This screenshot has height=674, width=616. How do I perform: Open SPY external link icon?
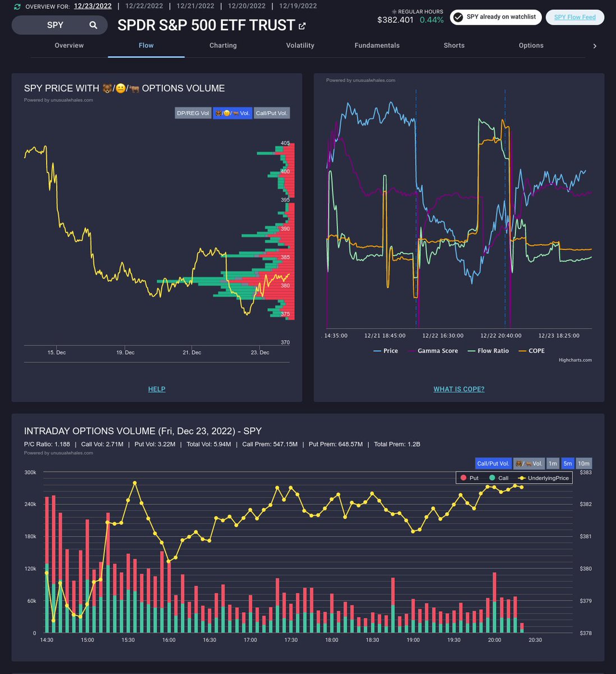[302, 26]
